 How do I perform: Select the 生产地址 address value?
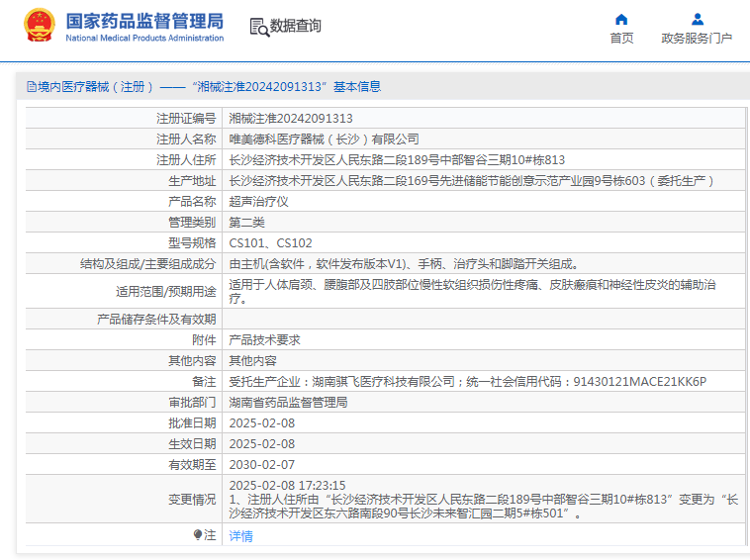click(x=471, y=181)
